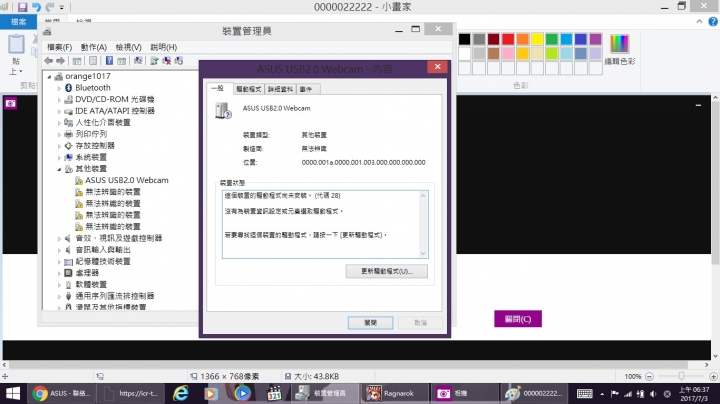Expand the IDE ATA/ATAPI node
The image size is (720, 404).
coord(59,111)
